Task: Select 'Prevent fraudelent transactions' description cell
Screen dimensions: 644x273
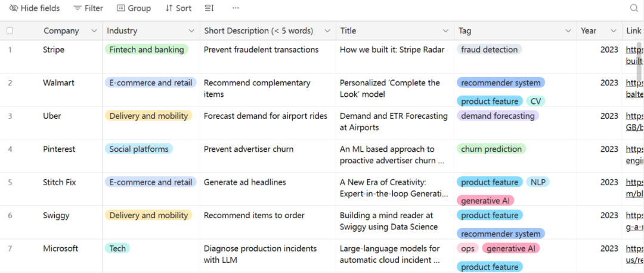Action: (268, 57)
